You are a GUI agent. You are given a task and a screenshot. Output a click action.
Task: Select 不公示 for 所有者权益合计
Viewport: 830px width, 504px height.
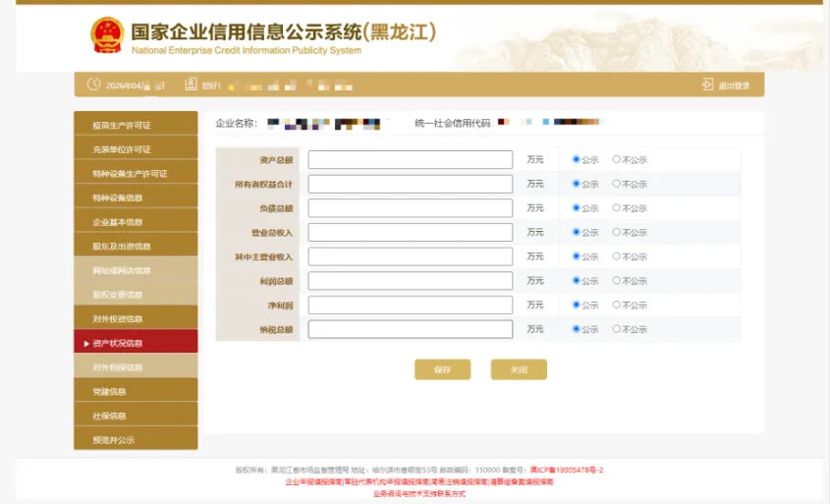(x=616, y=183)
